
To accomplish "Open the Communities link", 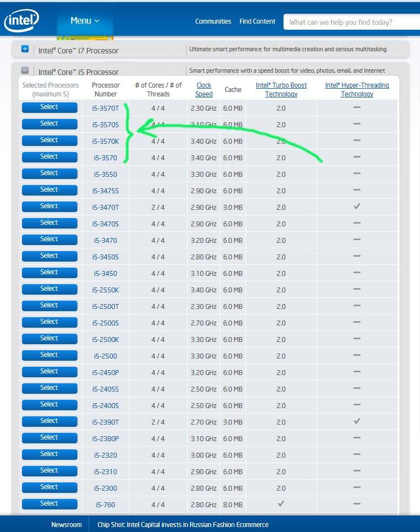I will [213, 21].
